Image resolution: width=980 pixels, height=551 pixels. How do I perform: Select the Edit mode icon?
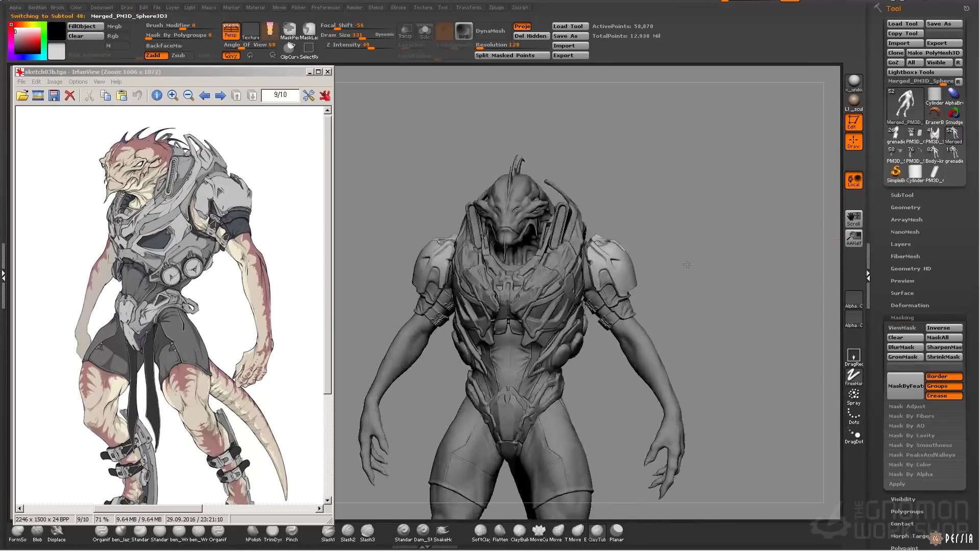853,122
